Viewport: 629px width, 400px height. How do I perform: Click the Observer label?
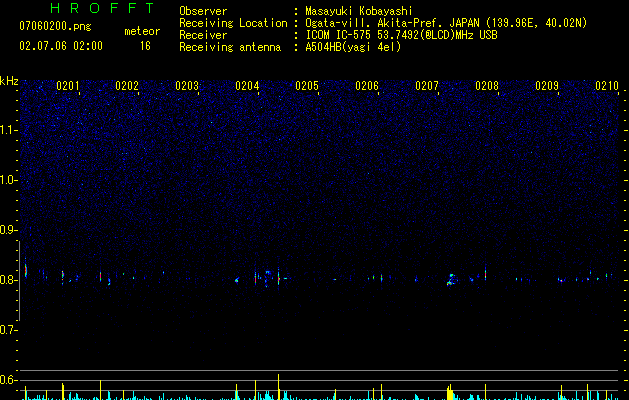203,11
